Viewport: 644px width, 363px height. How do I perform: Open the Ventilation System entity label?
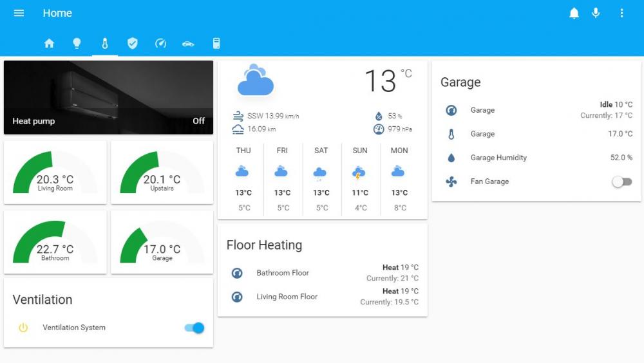click(74, 328)
